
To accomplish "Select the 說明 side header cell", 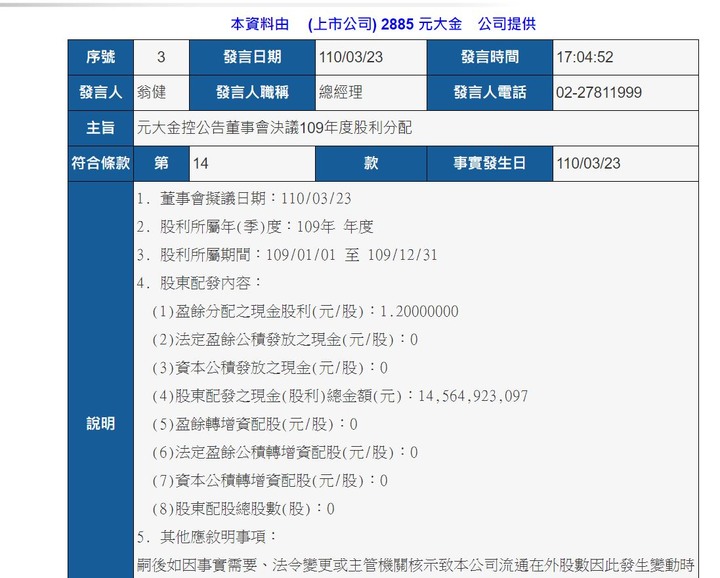I will tap(101, 380).
